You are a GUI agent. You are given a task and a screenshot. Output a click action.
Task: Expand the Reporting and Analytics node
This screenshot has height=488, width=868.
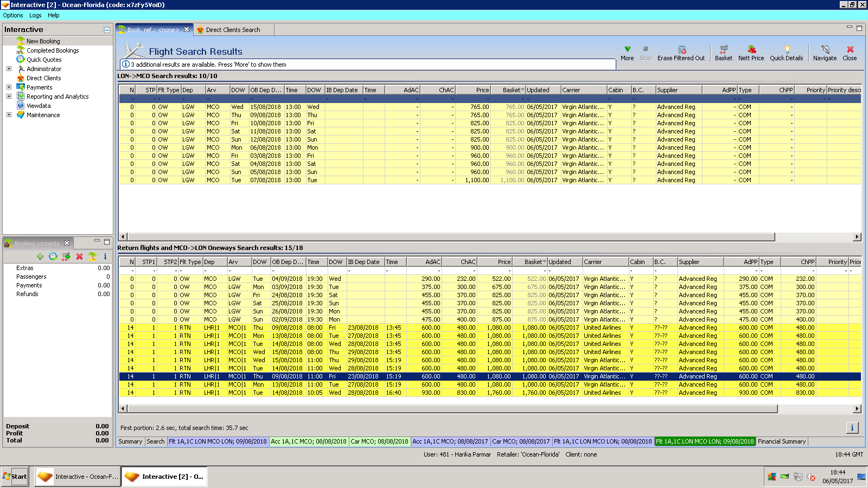point(9,97)
